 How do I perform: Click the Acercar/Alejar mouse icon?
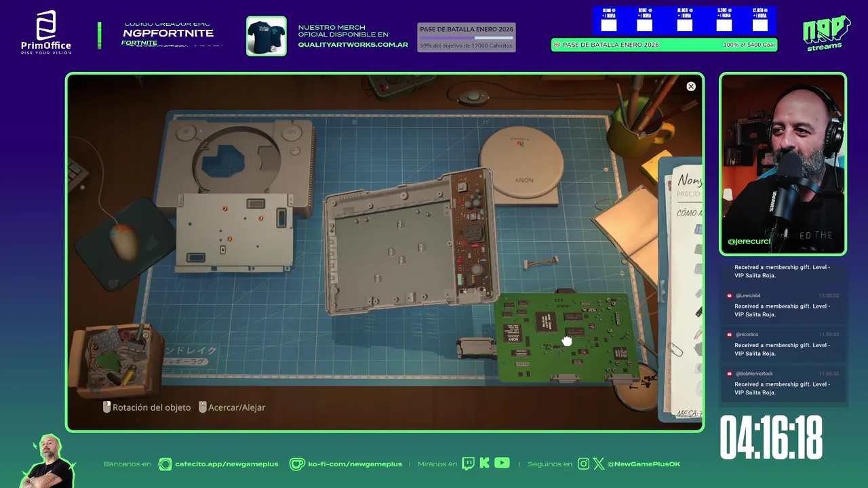(202, 407)
